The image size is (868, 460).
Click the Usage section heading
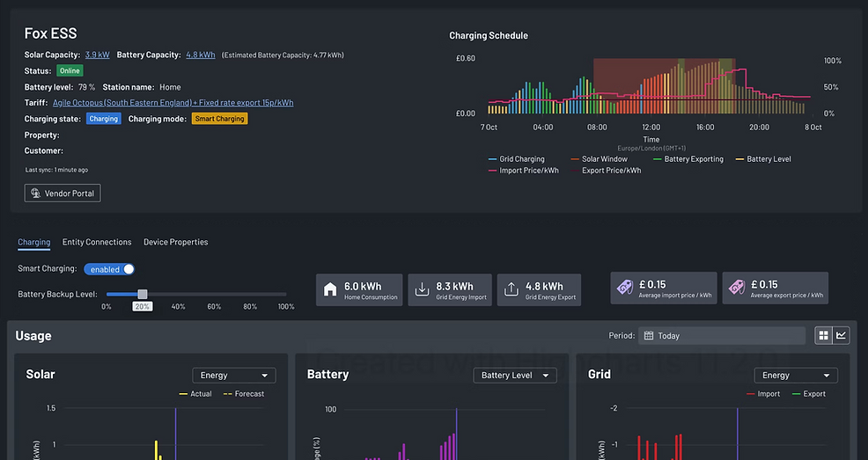(33, 336)
